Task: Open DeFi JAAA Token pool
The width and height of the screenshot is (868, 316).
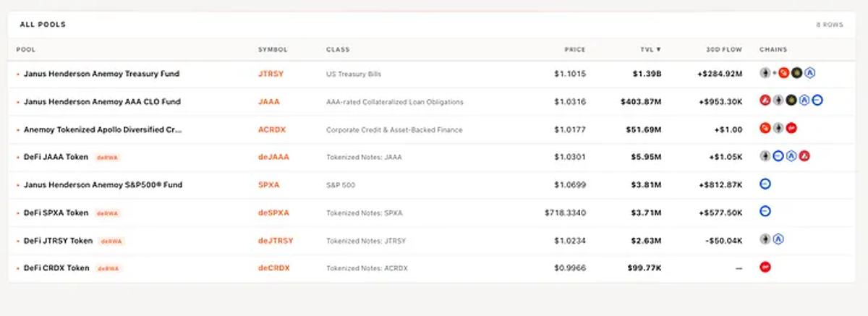Action: tap(56, 157)
